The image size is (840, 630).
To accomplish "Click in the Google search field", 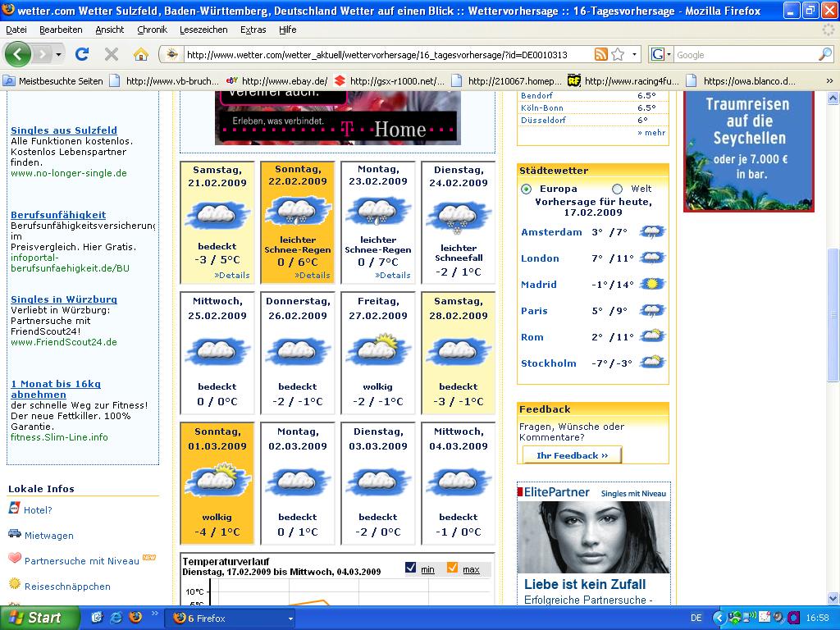I will tap(746, 55).
